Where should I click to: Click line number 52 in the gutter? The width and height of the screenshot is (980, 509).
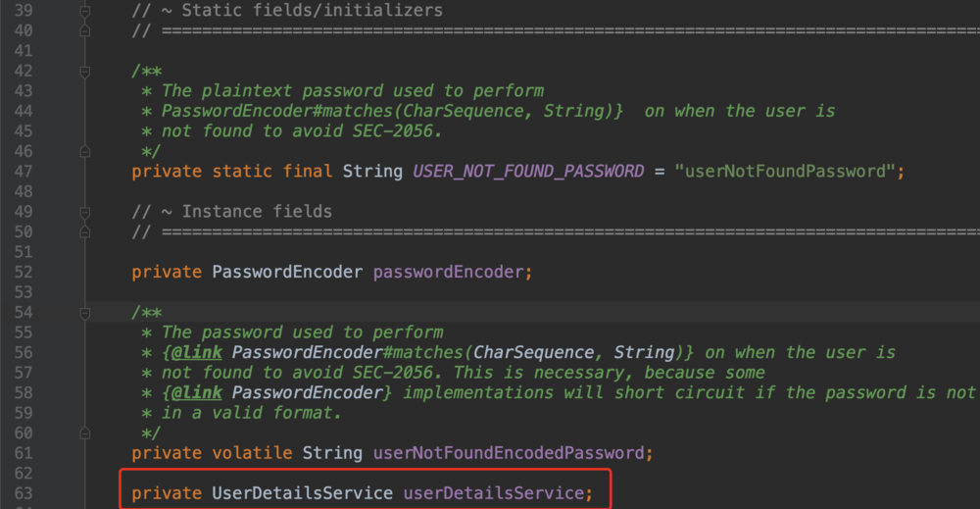23,272
